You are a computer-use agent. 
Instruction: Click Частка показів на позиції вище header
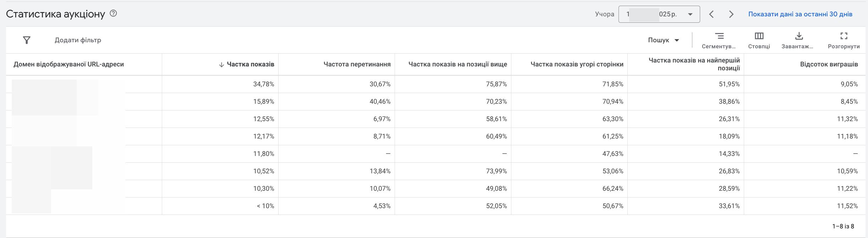point(457,64)
